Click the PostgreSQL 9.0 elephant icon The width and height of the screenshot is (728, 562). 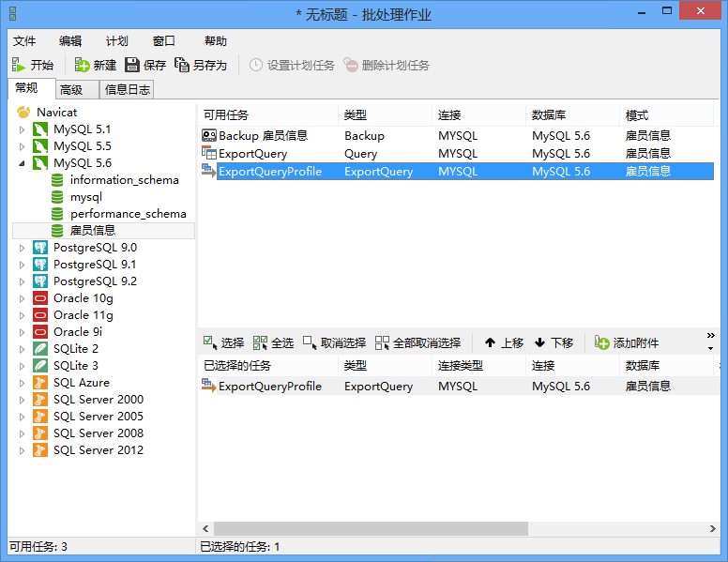click(x=40, y=248)
